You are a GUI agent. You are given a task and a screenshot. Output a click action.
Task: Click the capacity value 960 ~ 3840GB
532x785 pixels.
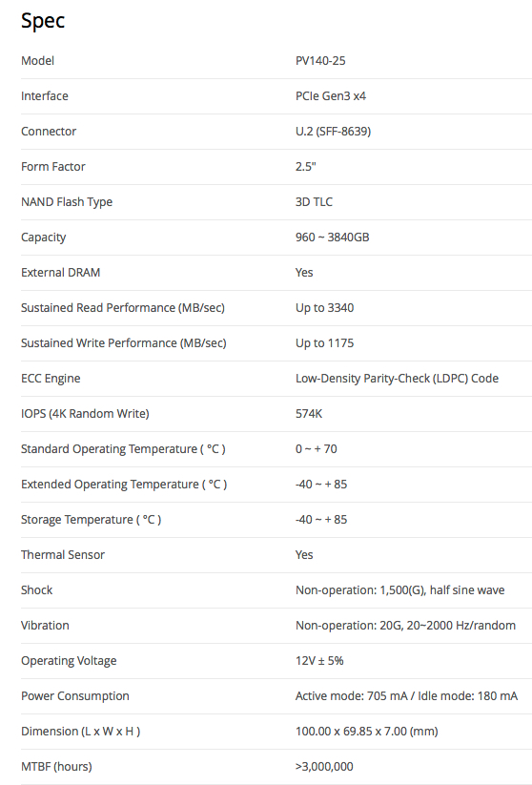333,238
